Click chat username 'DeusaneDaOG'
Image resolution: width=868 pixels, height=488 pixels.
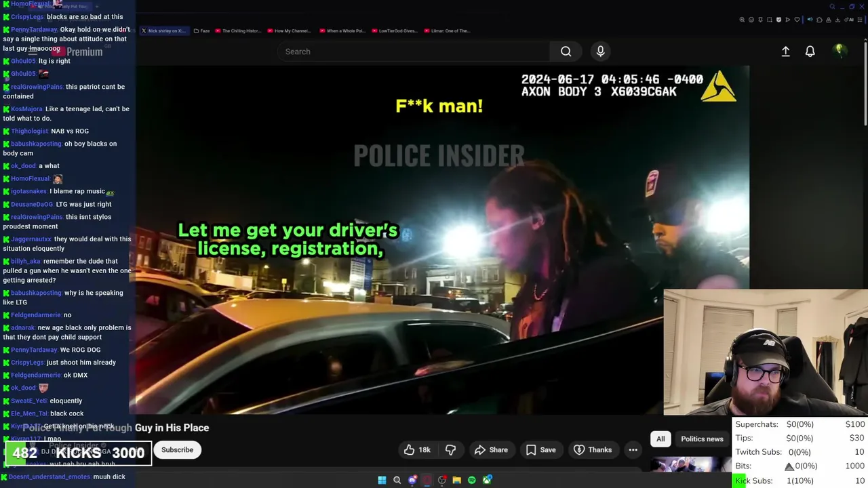(32, 204)
